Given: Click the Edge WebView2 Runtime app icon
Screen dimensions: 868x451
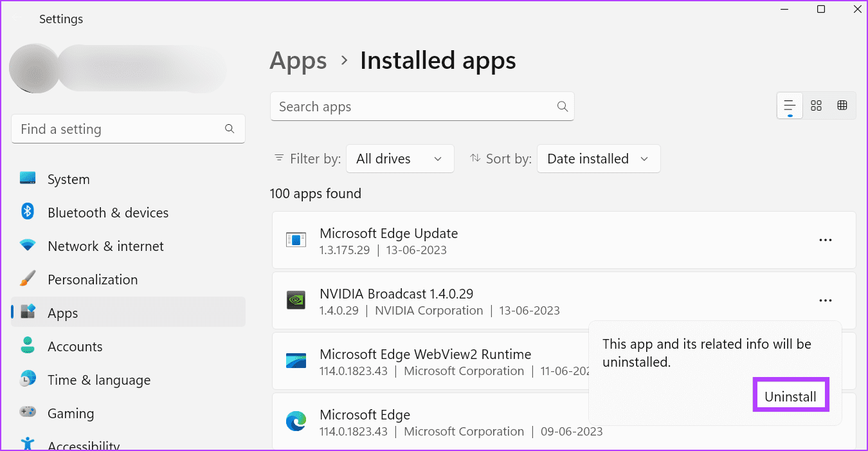Looking at the screenshot, I should [x=296, y=361].
